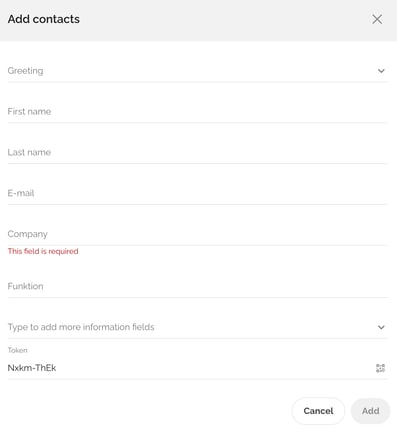
Task: Close the Add contacts dialog
Action: tap(377, 19)
